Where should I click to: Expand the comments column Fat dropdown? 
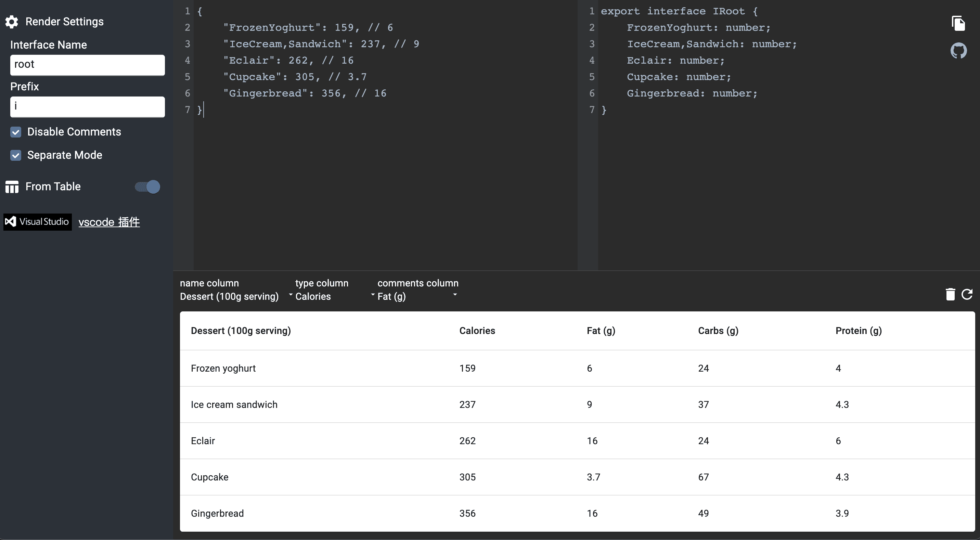tap(416, 296)
